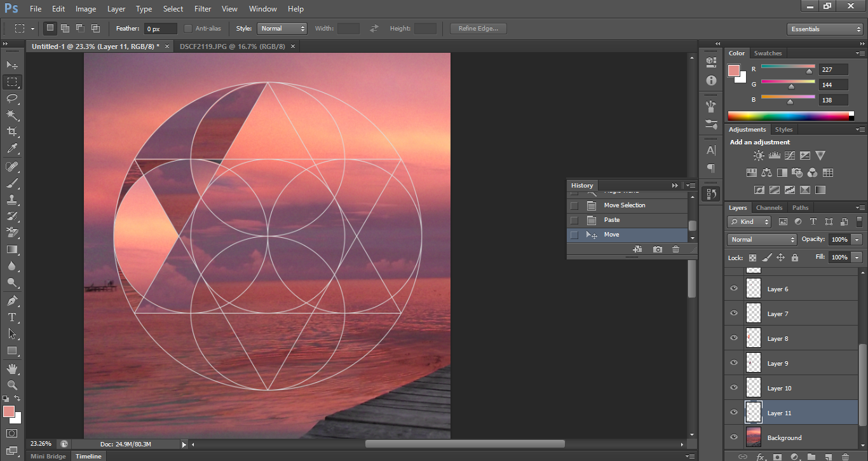Select the Magic Wand tool
This screenshot has height=461, width=868.
tap(12, 115)
